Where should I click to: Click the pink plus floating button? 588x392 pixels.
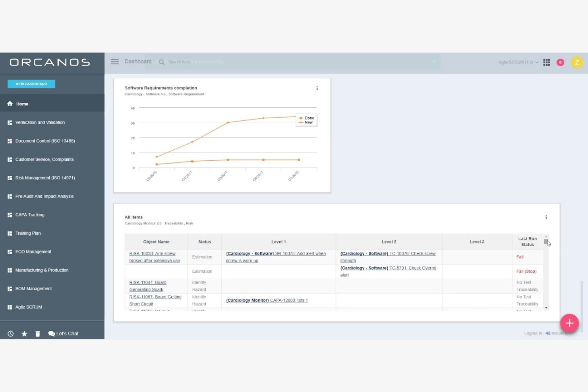click(x=569, y=323)
